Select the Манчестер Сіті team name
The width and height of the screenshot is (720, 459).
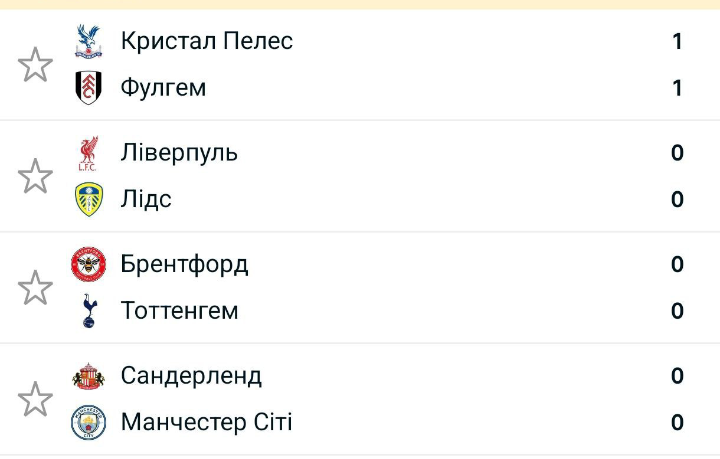pos(206,422)
